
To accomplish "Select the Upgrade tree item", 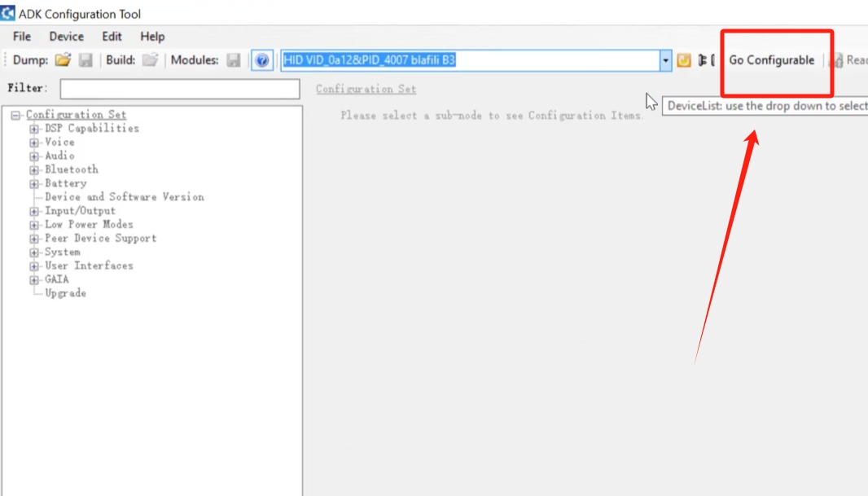I will tap(66, 293).
